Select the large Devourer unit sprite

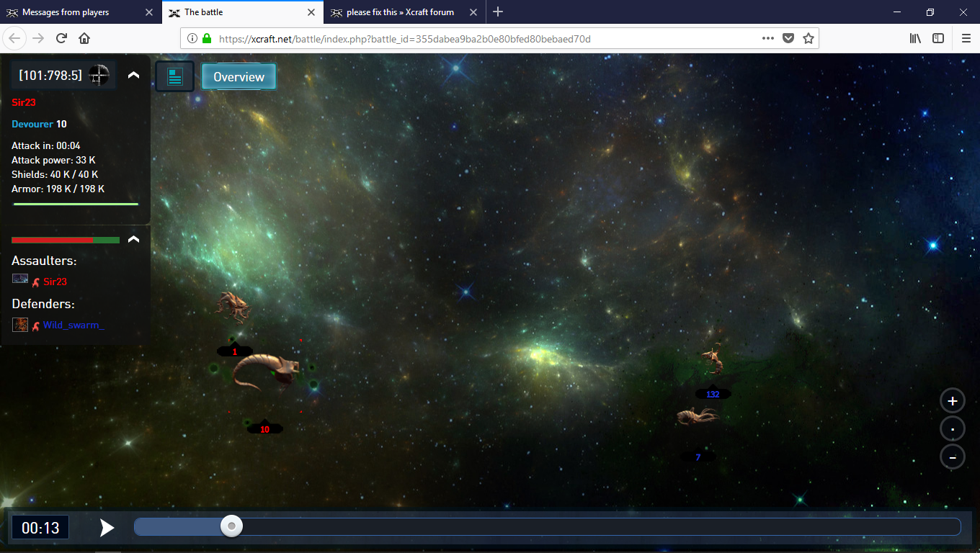[x=265, y=371]
